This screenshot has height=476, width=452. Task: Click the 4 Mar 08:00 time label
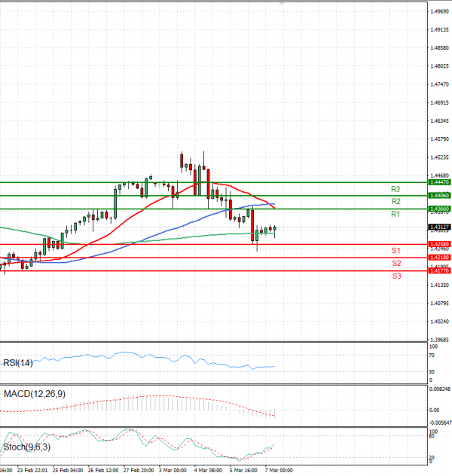208,470
